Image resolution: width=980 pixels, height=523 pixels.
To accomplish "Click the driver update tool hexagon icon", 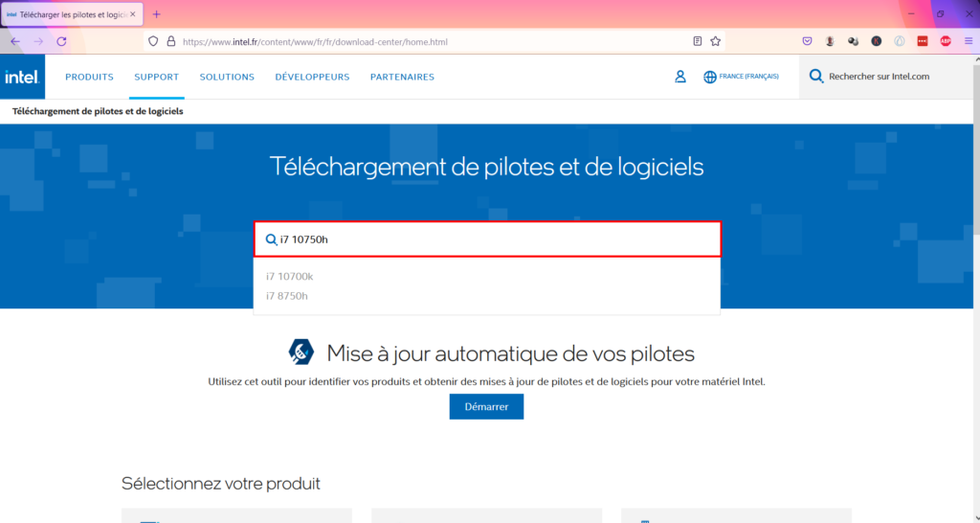I will 301,352.
